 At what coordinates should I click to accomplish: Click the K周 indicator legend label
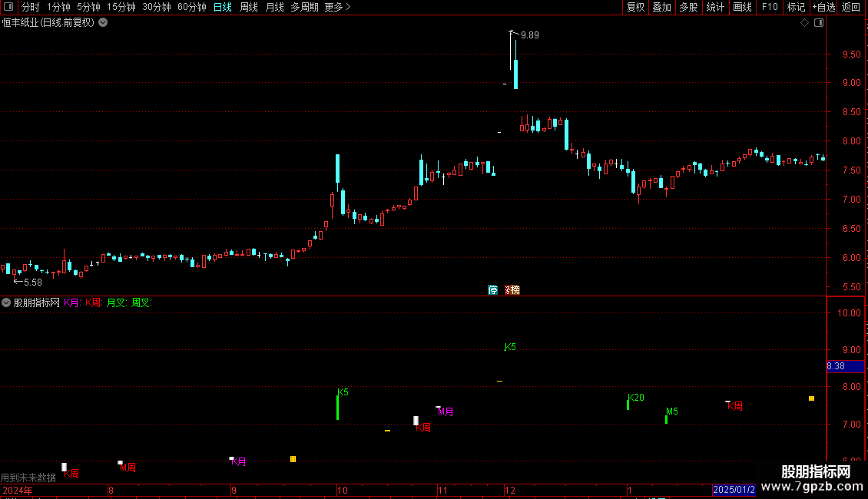(x=94, y=302)
